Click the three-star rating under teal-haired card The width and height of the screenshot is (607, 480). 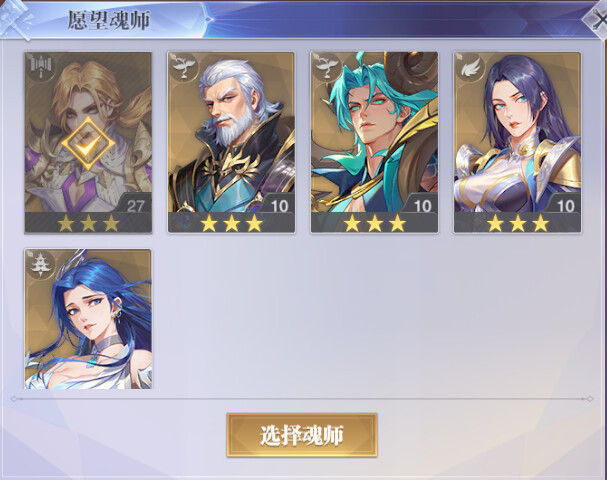pos(374,223)
